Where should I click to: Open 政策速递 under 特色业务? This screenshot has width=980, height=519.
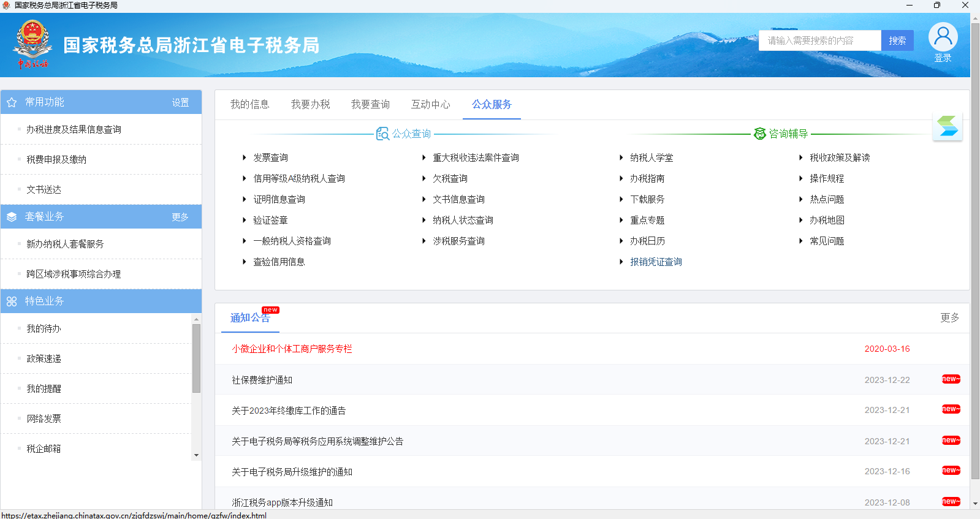44,358
